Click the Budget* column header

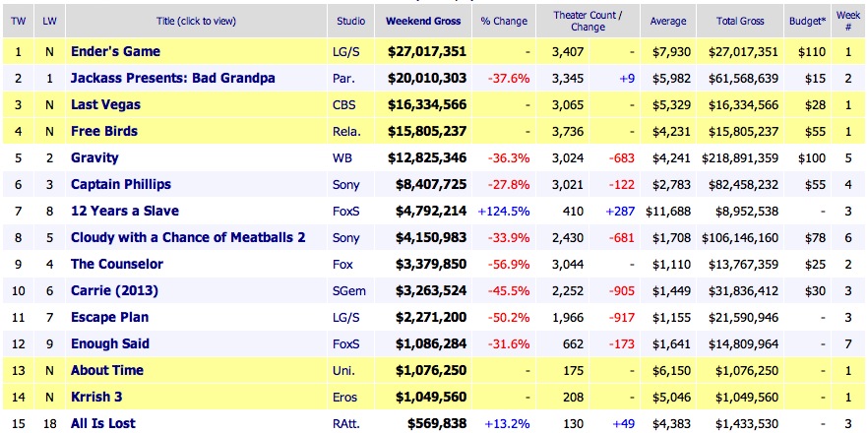[807, 19]
